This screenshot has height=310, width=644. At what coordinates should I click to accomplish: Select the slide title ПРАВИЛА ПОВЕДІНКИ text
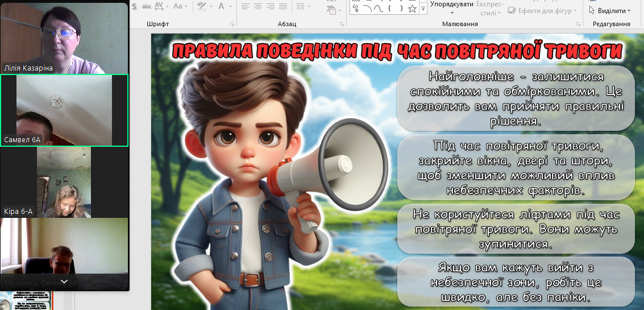[397, 52]
